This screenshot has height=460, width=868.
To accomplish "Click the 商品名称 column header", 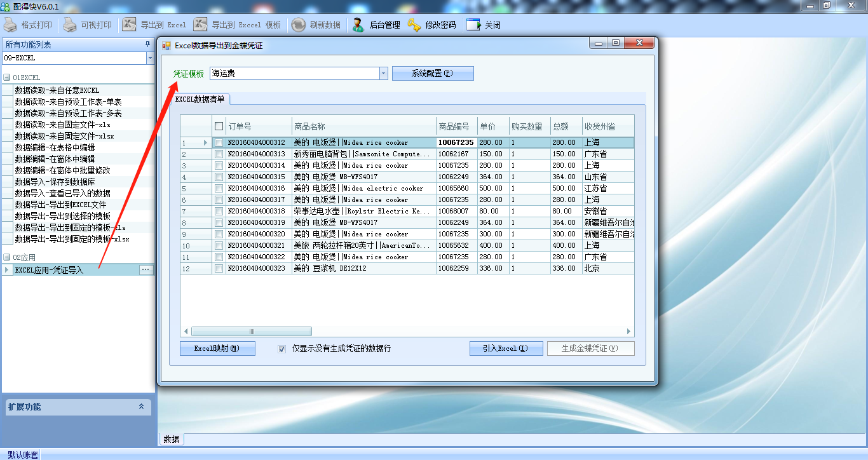I will point(363,126).
